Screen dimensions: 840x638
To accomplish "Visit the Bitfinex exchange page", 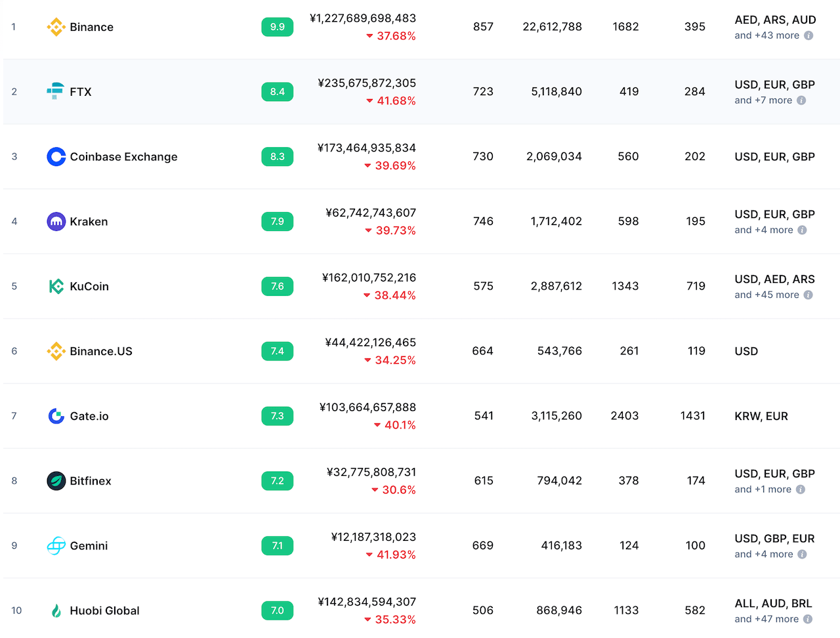I will 91,481.
